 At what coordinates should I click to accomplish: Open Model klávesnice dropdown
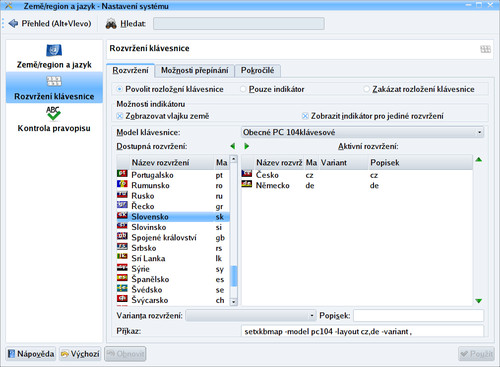[x=362, y=132]
